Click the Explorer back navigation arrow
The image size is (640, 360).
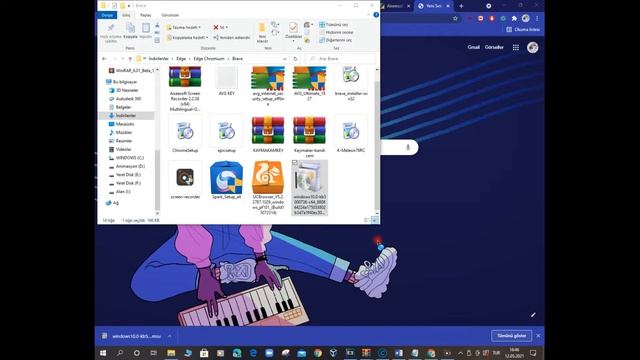click(104, 59)
